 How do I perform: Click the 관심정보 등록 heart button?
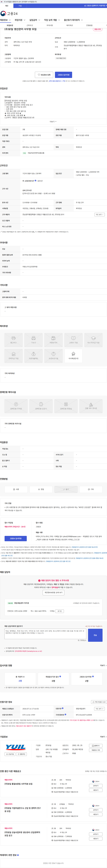44,75
